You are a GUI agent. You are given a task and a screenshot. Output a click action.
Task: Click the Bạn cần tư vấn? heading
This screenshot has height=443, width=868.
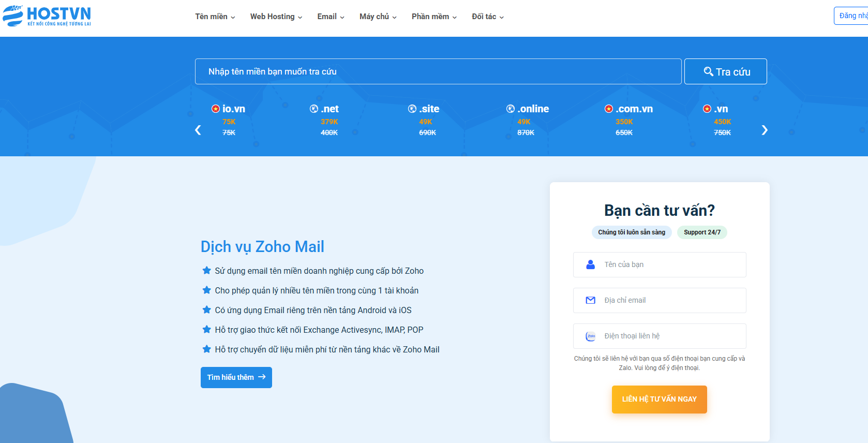660,210
